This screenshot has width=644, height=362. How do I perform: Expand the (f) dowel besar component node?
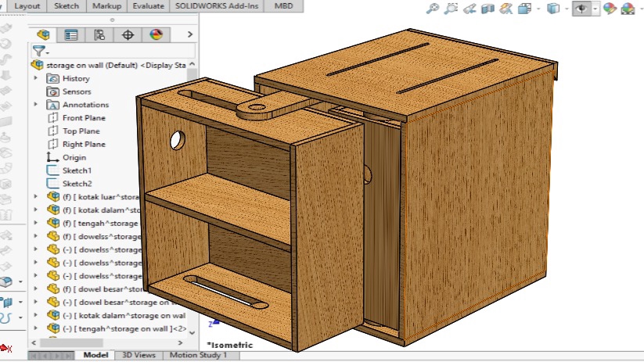(36, 289)
